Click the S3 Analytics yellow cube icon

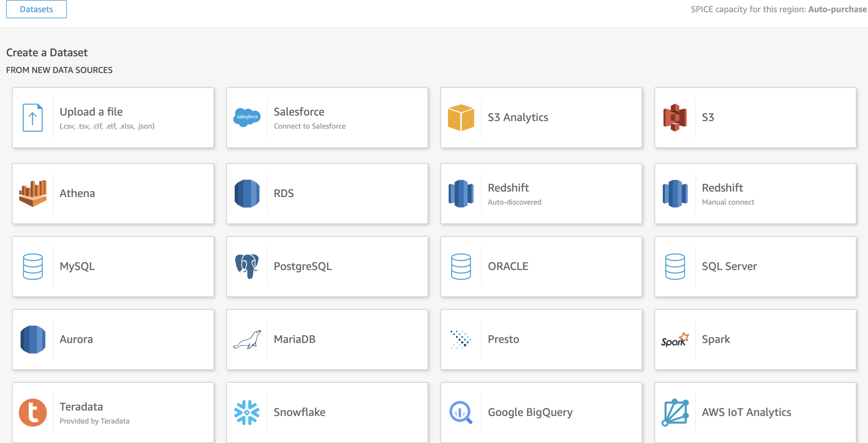[461, 117]
